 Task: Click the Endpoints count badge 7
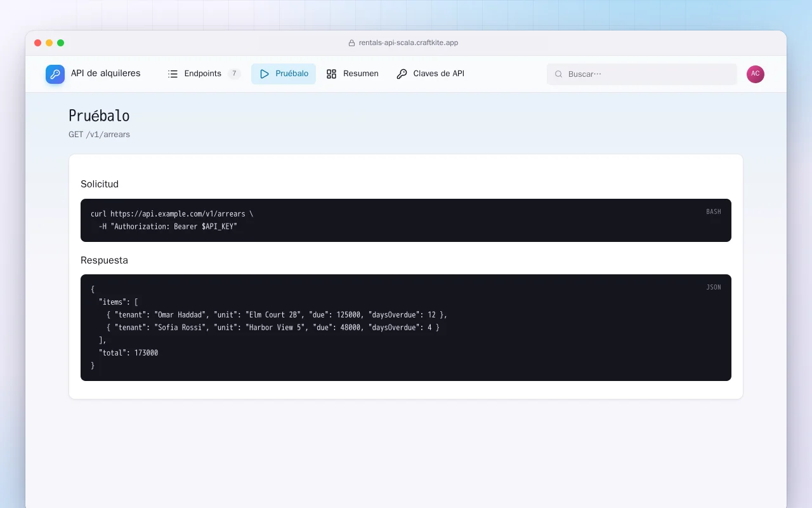pos(235,74)
